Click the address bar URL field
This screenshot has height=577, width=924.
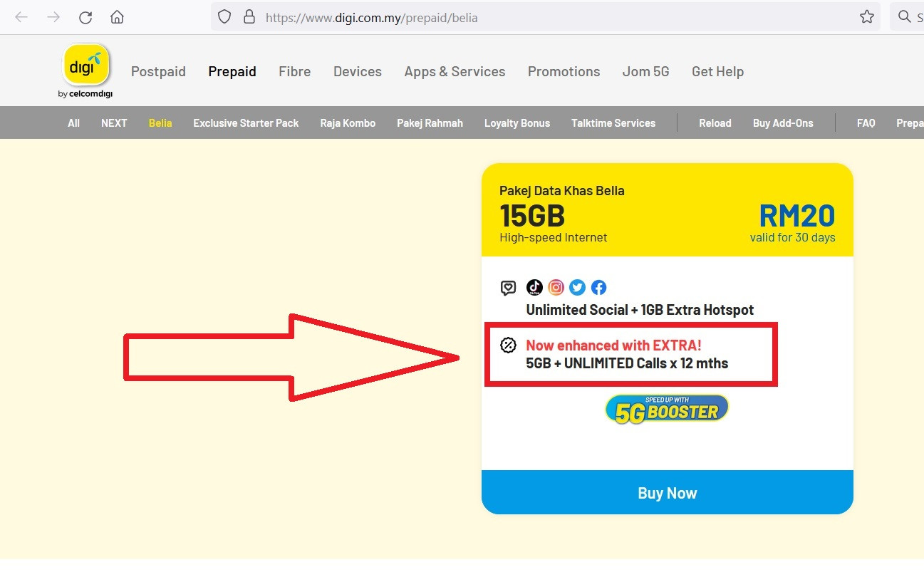(499, 17)
